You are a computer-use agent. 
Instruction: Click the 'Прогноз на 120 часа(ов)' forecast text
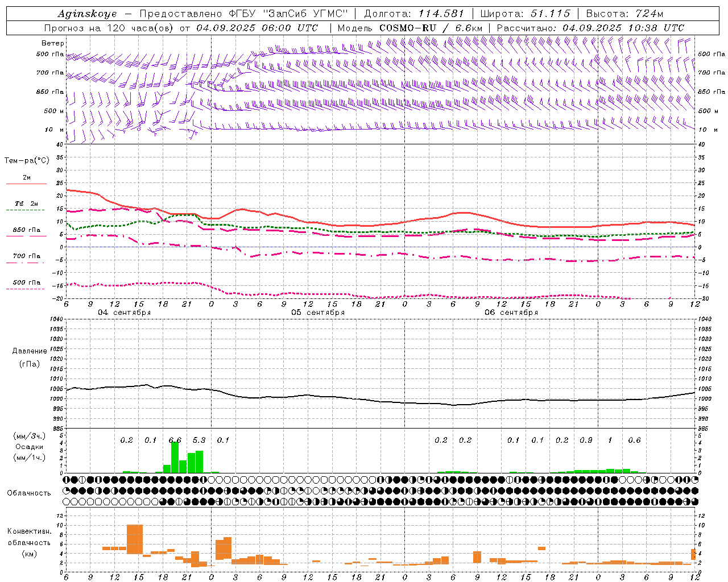(x=110, y=28)
